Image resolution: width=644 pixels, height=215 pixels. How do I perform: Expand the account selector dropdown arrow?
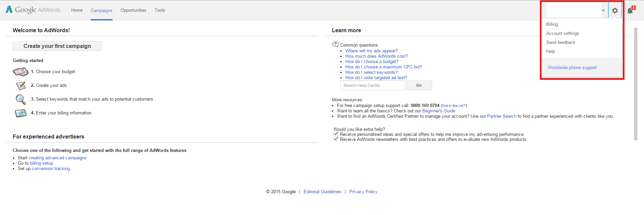tap(603, 10)
